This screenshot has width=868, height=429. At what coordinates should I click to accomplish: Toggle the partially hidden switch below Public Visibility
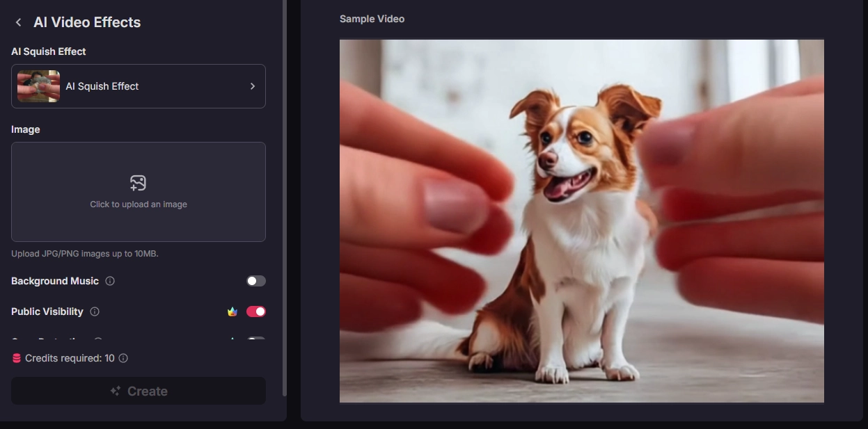pos(255,340)
